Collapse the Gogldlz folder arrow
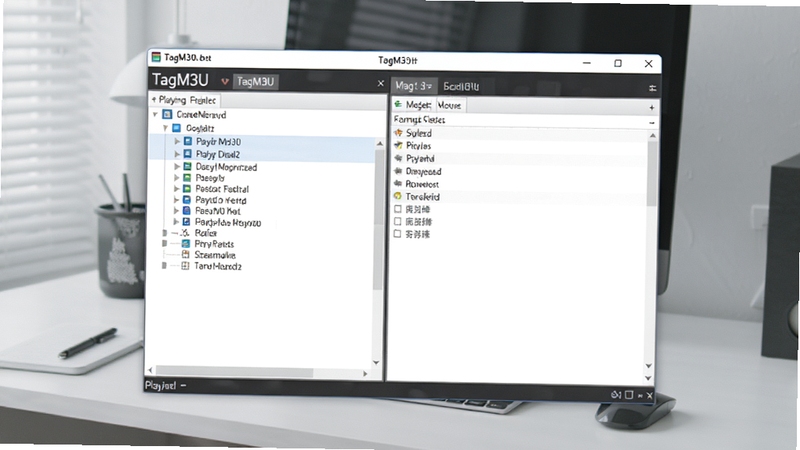The image size is (800, 450). [x=165, y=128]
